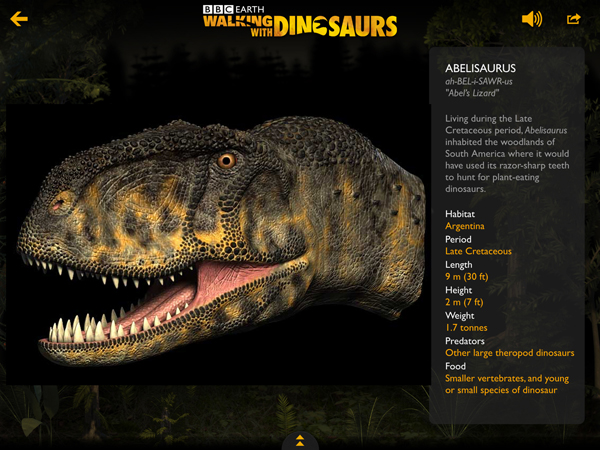This screenshot has width=600, height=450.
Task: Tap the Late Cretaceous description paragraph
Action: [506, 153]
